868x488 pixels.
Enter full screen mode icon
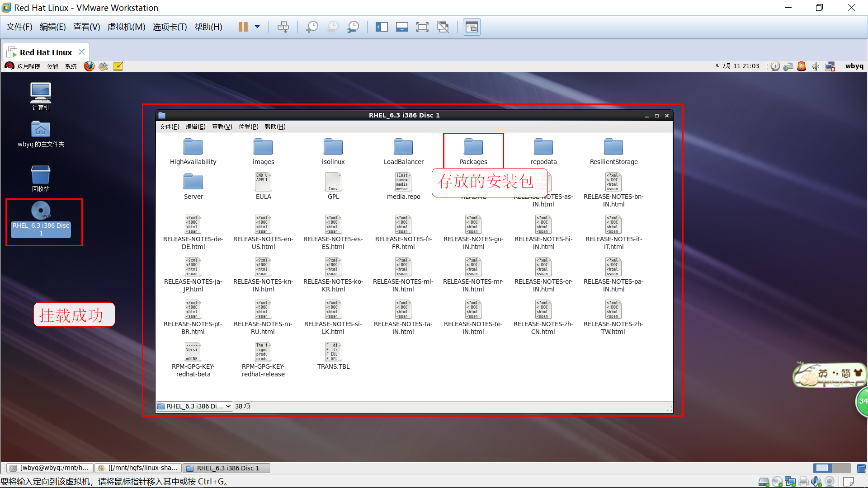[x=422, y=27]
